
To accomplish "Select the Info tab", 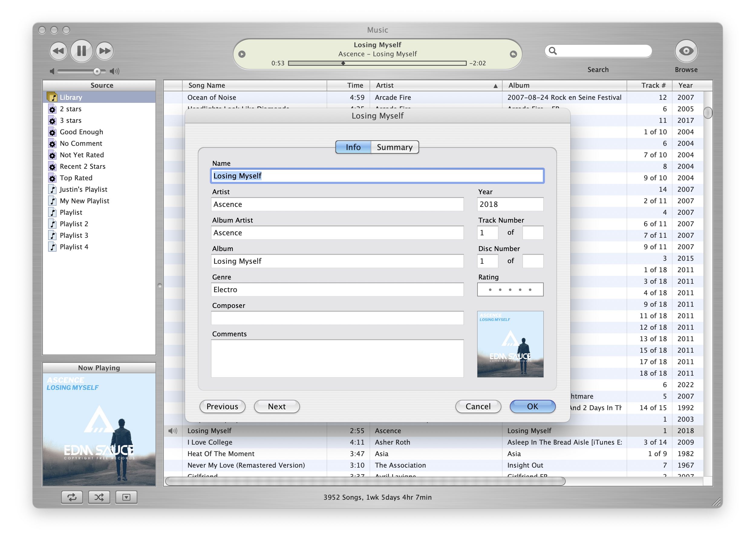I will [353, 147].
